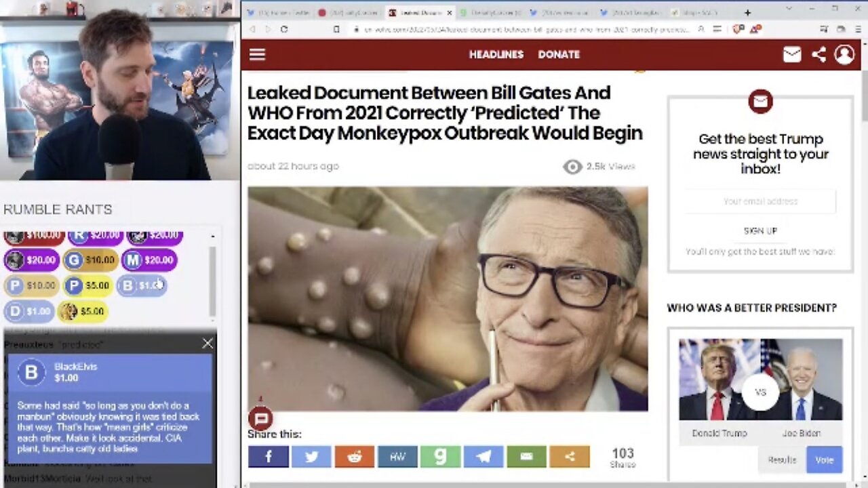
Task: Click the share icon in red header
Action: 818,54
